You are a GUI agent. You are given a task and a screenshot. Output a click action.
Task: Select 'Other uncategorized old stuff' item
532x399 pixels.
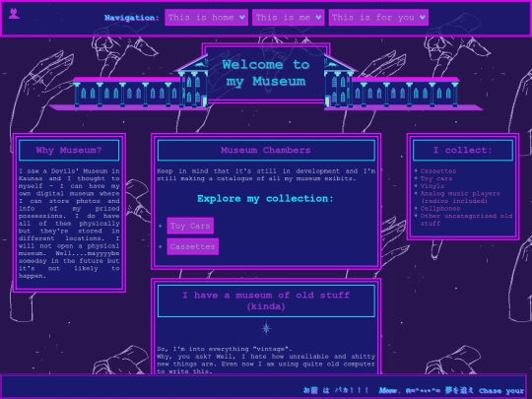tap(466, 220)
